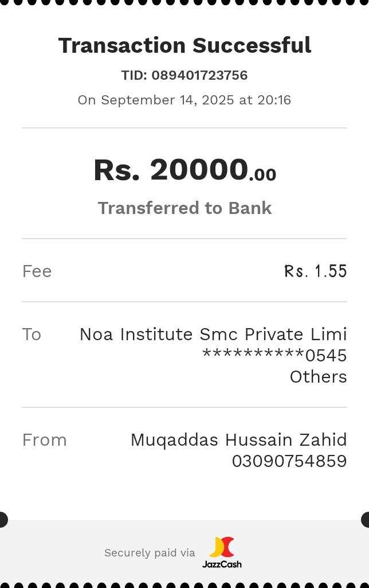The image size is (369, 588).
Task: Click the Transaction Successful heading
Action: coord(185,45)
